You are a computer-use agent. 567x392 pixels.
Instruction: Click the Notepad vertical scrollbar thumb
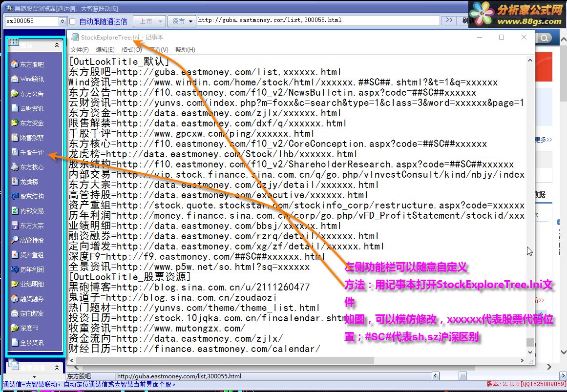(530, 342)
